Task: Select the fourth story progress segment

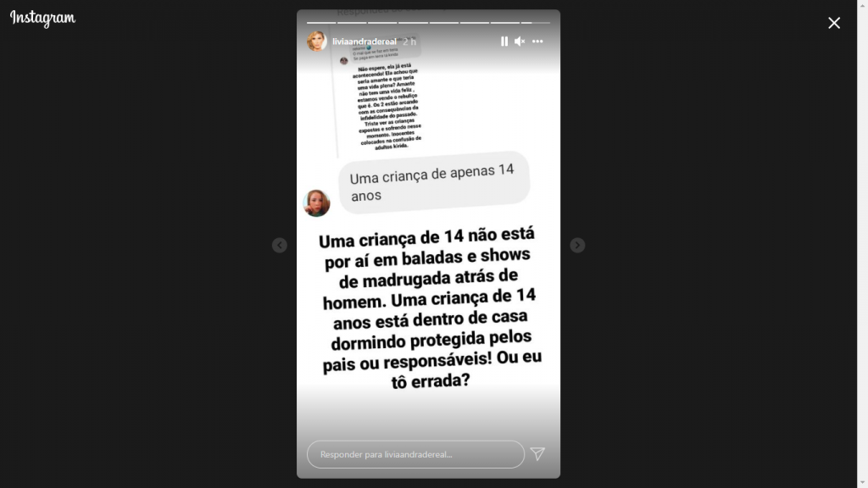Action: (414, 23)
